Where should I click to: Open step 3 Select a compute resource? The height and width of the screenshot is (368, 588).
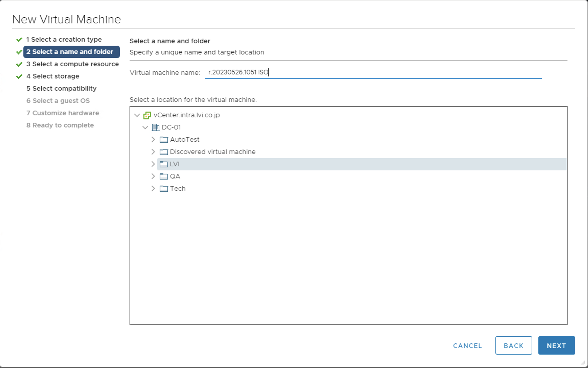(x=72, y=64)
